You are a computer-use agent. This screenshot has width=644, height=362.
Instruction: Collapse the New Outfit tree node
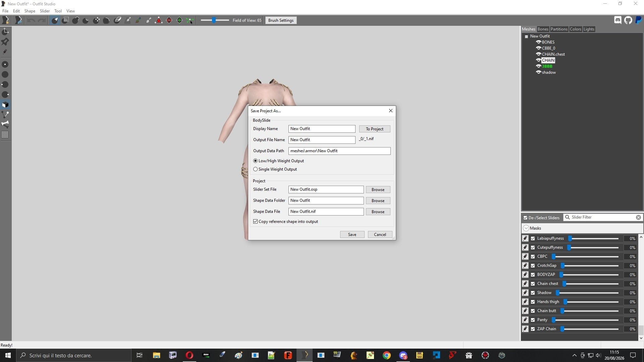(x=527, y=36)
